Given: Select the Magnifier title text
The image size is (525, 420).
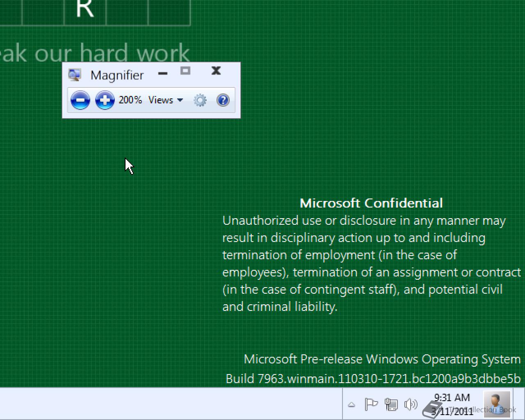Looking at the screenshot, I should click(117, 75).
